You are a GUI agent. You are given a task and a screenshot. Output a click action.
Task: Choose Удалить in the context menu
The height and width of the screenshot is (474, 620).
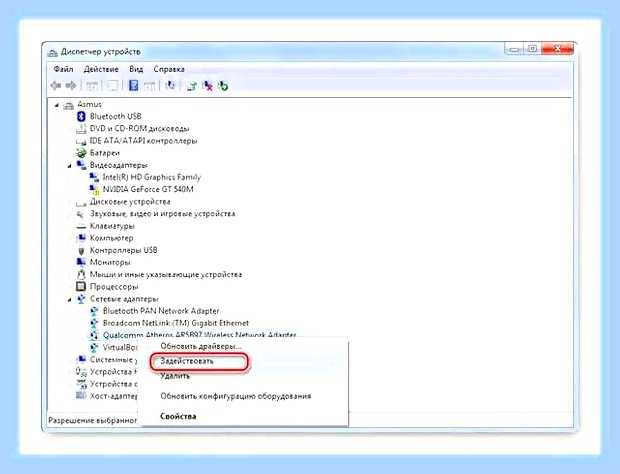pos(175,376)
